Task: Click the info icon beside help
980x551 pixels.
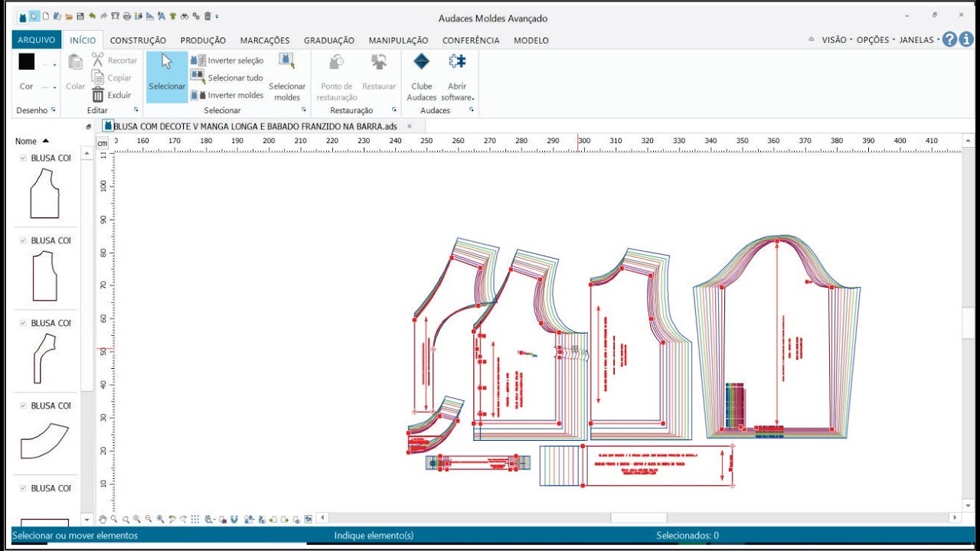Action: tap(966, 40)
